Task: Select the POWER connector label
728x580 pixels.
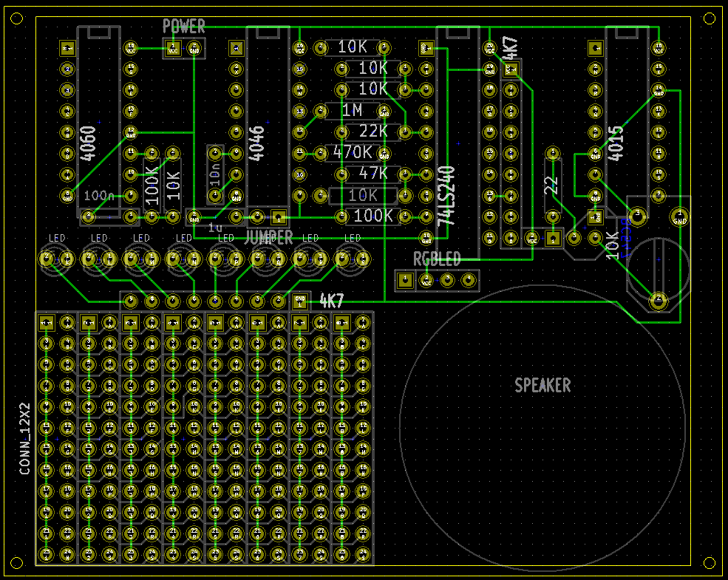Action: (x=183, y=27)
